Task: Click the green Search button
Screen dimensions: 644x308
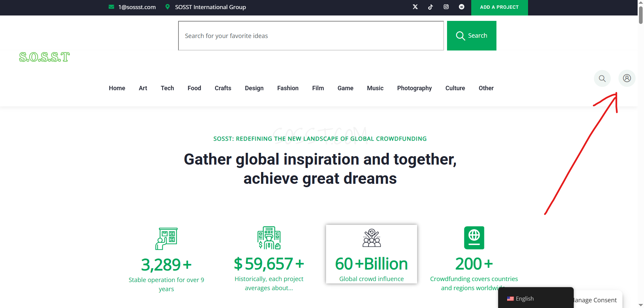Action: [x=472, y=36]
